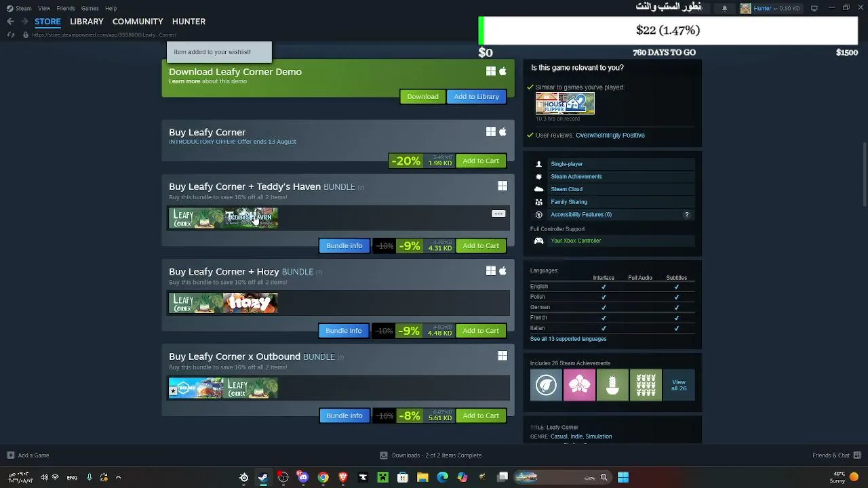
Task: Go back with the back arrow
Action: [10, 22]
